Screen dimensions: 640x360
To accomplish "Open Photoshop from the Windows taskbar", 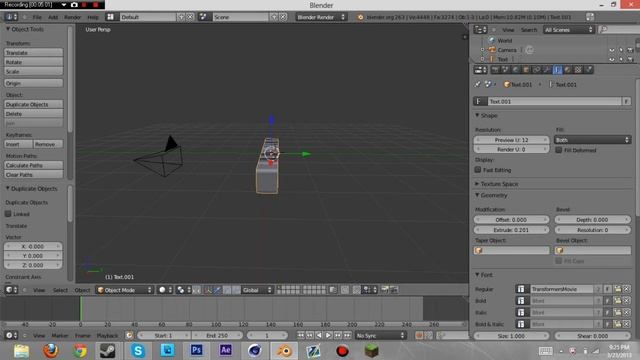I will [196, 351].
